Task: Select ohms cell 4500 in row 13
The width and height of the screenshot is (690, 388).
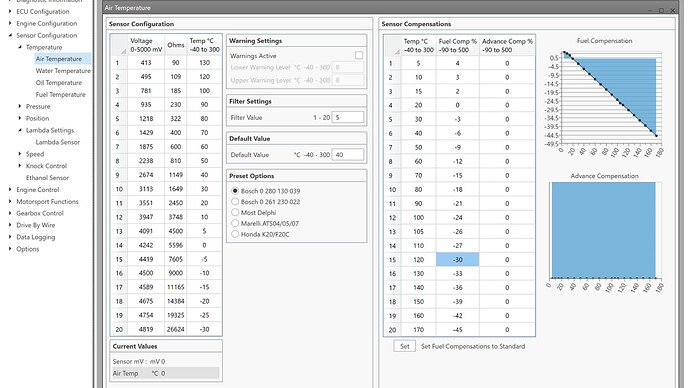Action: point(176,231)
